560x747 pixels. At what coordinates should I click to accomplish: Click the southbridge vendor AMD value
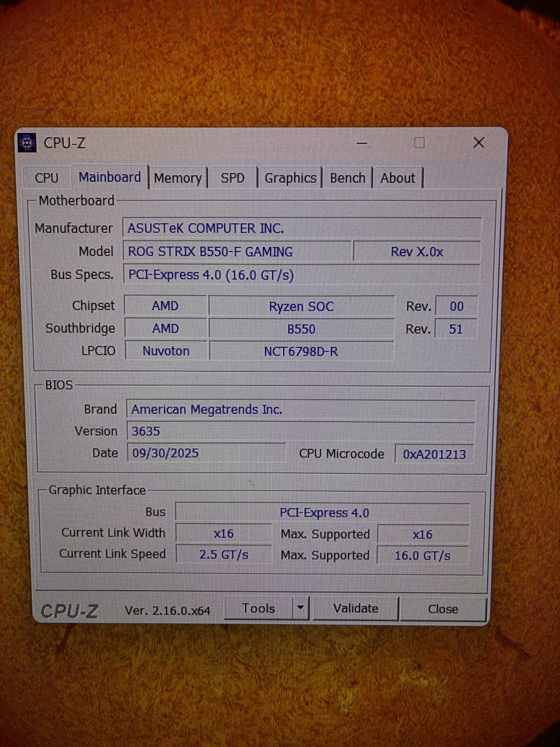(165, 329)
